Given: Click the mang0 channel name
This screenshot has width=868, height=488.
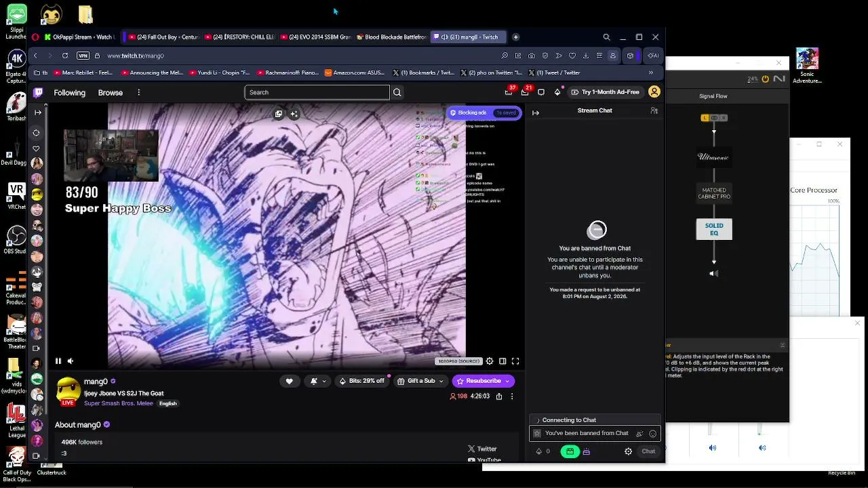Looking at the screenshot, I should [x=96, y=382].
